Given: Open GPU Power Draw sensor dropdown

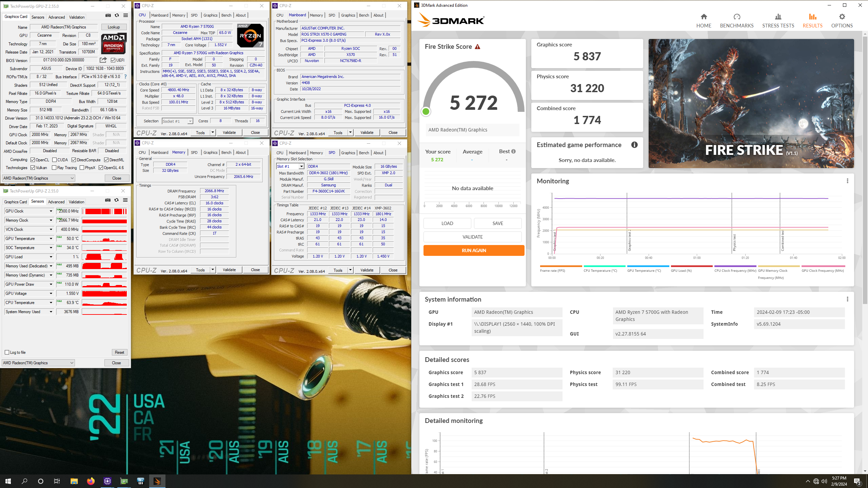Looking at the screenshot, I should (51, 284).
